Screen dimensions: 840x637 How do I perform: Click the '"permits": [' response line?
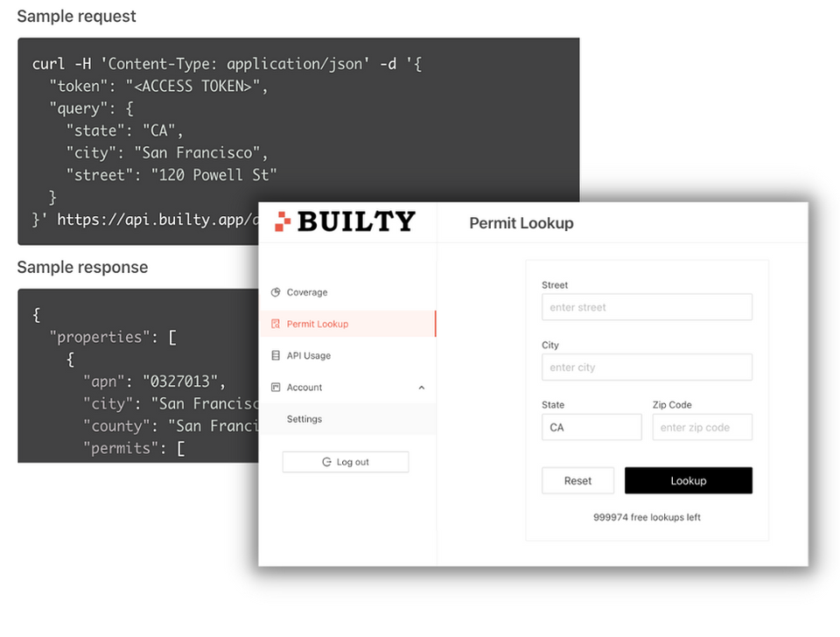[134, 448]
